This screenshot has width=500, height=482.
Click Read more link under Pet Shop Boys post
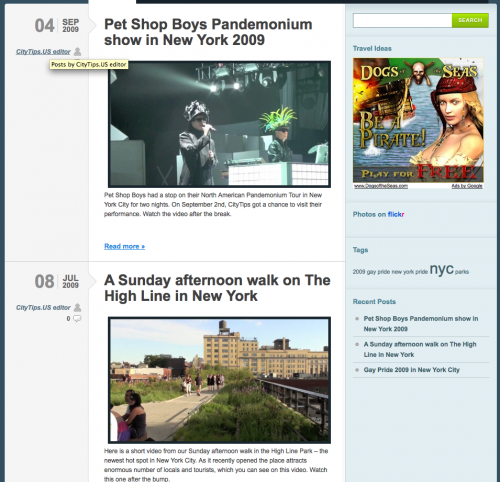tap(124, 246)
